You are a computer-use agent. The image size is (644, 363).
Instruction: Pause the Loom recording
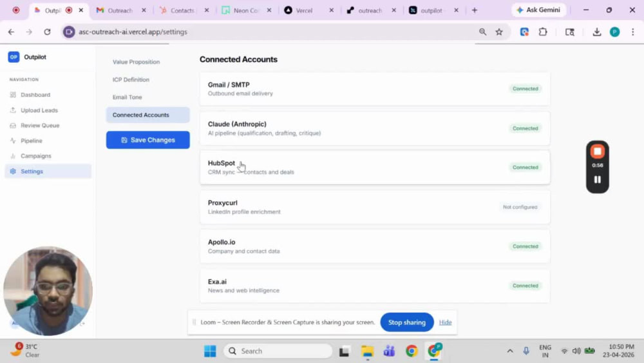(598, 180)
